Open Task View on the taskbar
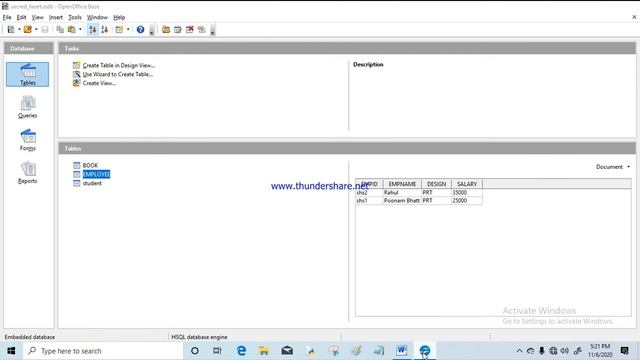Image resolution: width=640 pixels, height=360 pixels. (217, 351)
